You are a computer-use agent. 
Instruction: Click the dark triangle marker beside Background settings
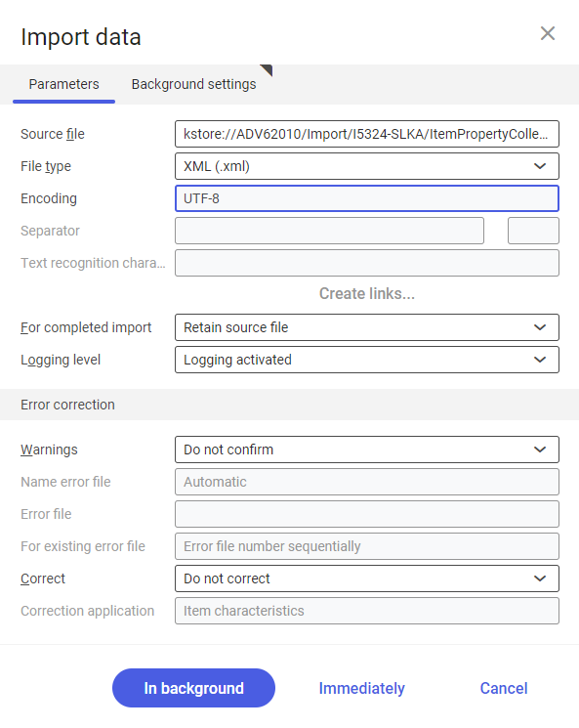267,69
